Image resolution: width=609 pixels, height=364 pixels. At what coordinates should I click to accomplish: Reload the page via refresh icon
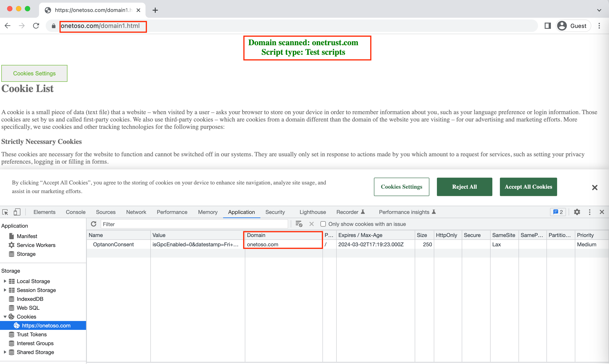[x=36, y=25]
